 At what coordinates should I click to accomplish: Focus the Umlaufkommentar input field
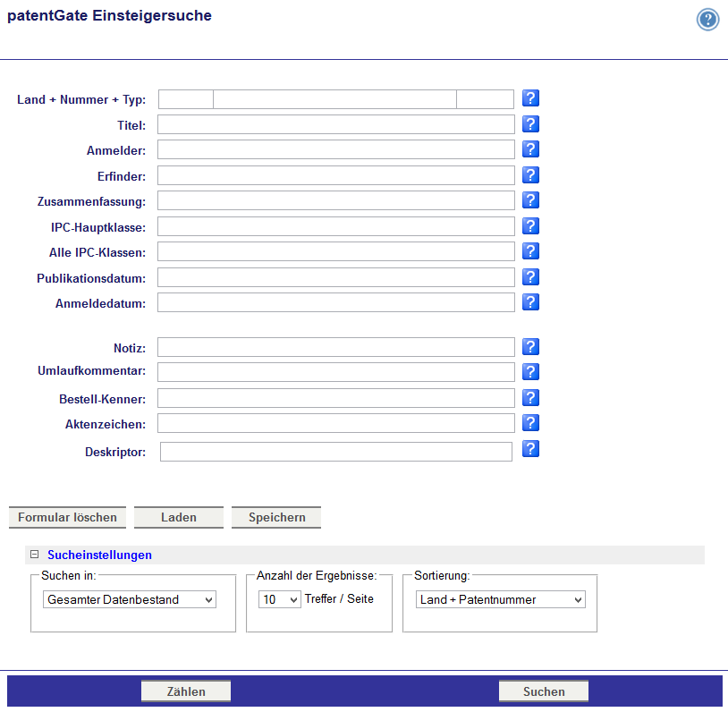336,372
